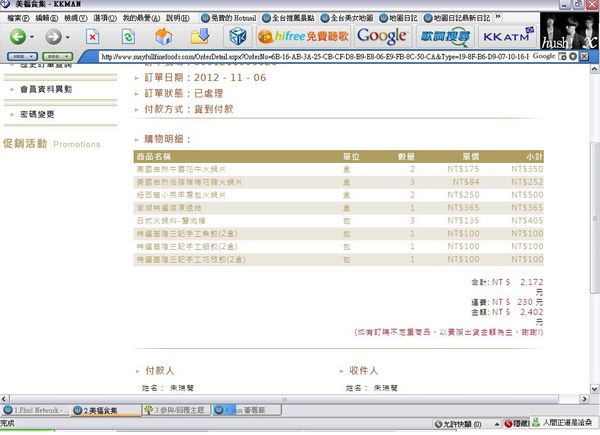This screenshot has width=600, height=435.
Task: Click the green Back arrow button
Action: 17,37
